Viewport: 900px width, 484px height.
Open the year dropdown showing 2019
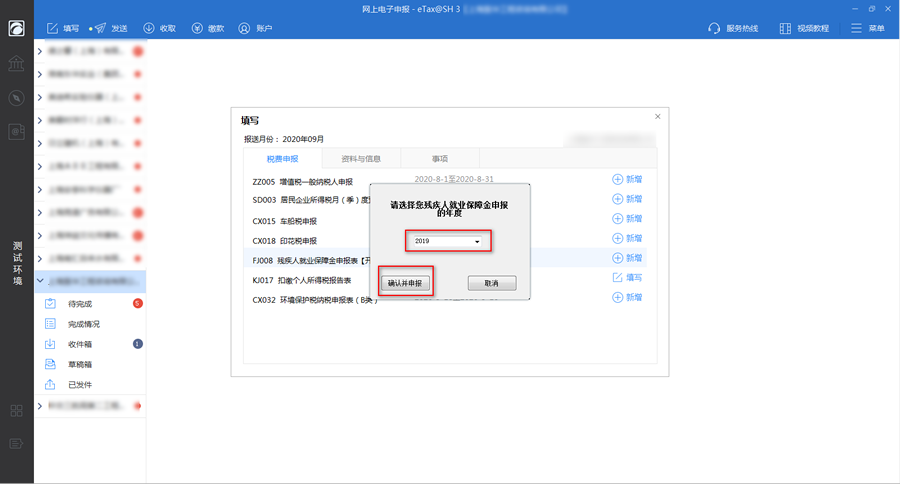click(448, 241)
